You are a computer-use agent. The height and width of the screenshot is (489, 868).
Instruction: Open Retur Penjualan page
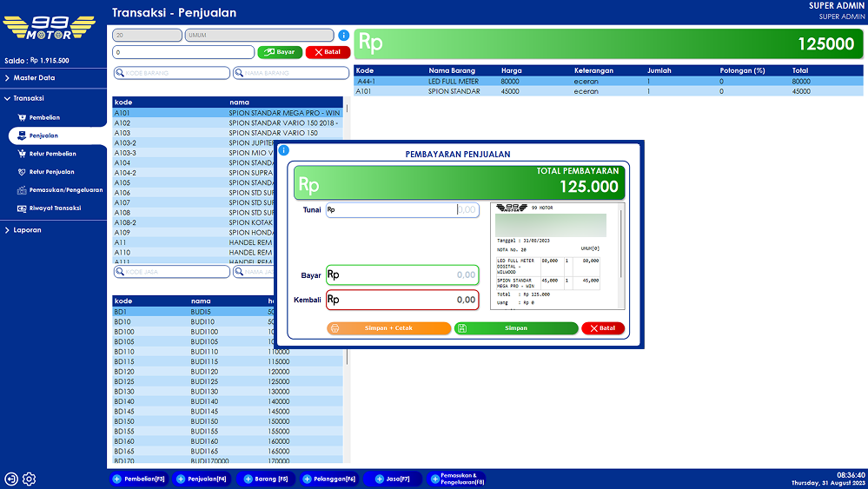pos(51,172)
